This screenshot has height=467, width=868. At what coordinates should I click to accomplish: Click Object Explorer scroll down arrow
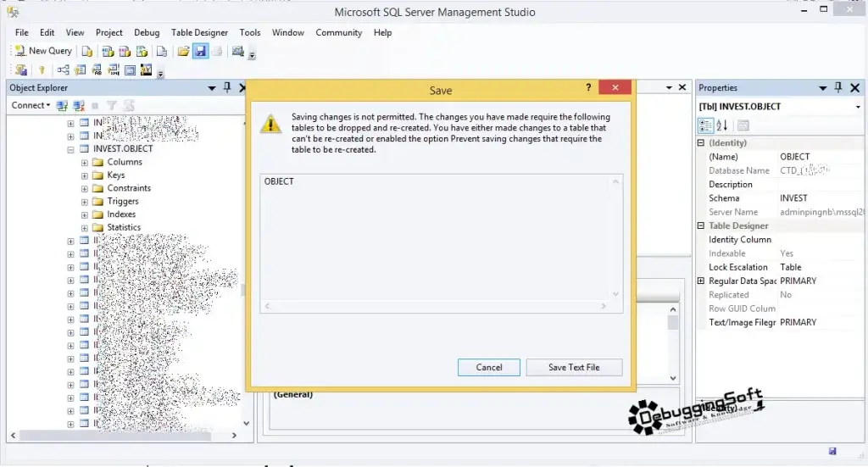point(247,423)
